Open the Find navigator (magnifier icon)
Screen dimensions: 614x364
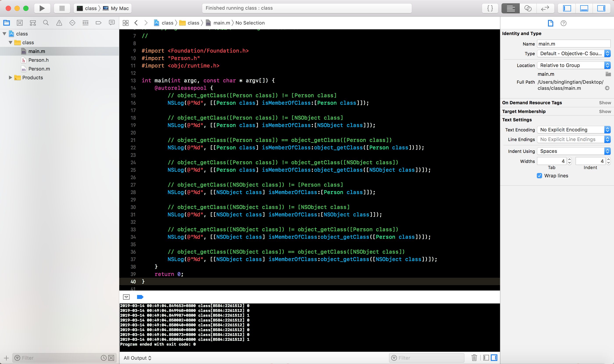point(46,23)
